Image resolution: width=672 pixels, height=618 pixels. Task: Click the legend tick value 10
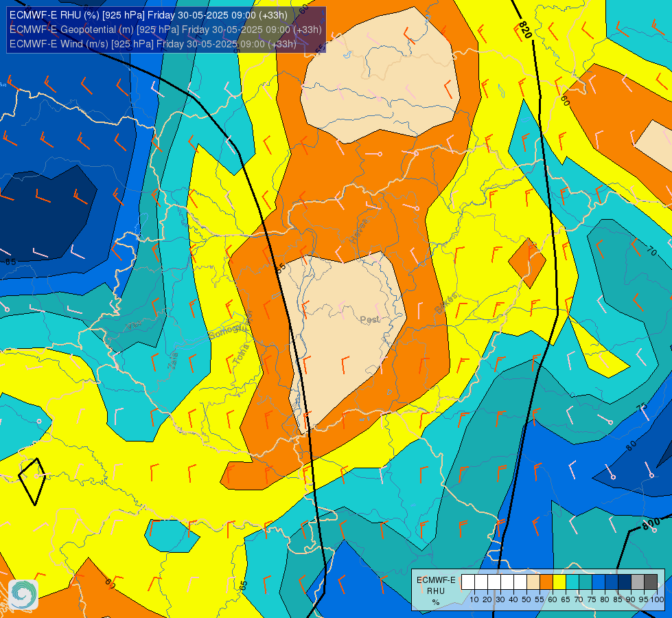tap(474, 599)
